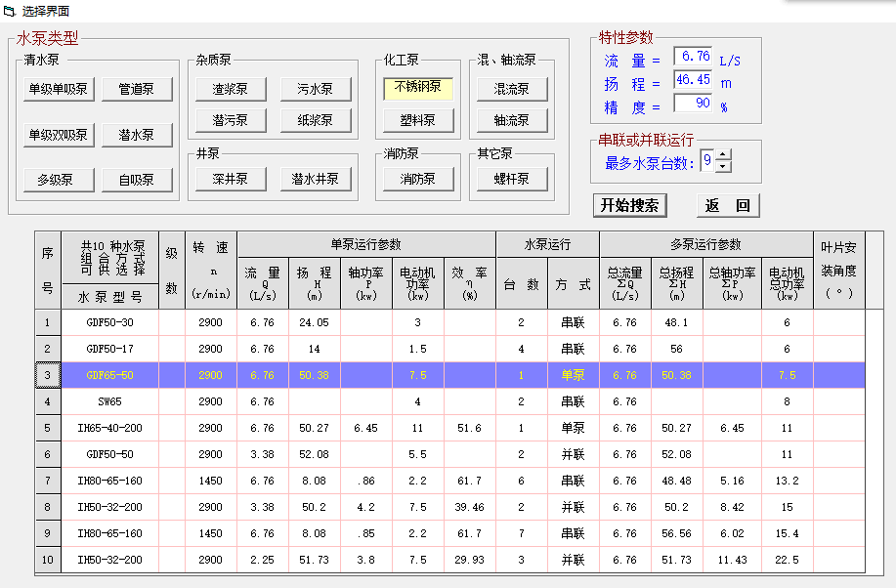Image resolution: width=896 pixels, height=588 pixels.
Task: Toggle the highlighted 不锈钢泵 button
Action: (x=418, y=89)
